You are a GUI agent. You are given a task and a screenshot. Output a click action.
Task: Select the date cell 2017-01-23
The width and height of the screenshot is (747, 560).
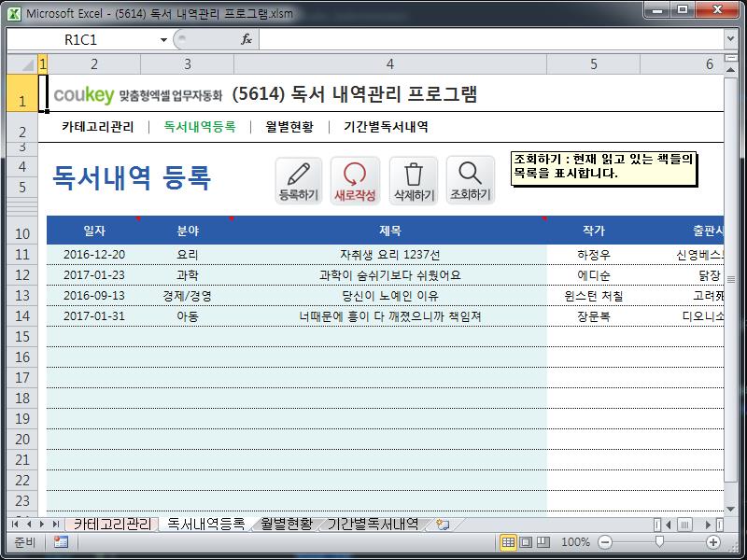point(94,275)
